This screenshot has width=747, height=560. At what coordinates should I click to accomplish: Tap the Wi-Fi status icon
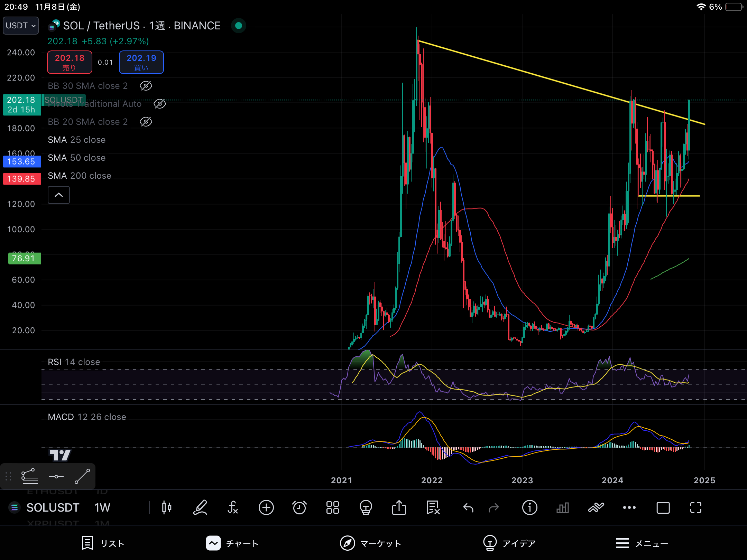(x=701, y=7)
